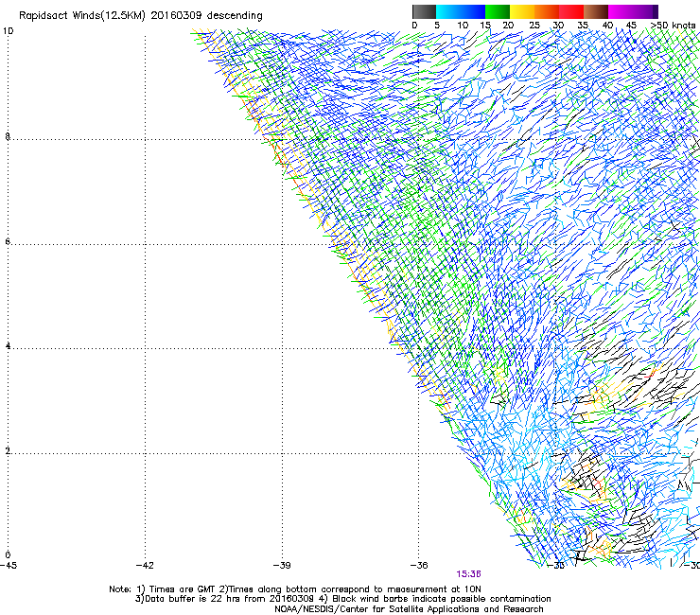Screen dimensions: 700x615
Task: Click the longitude label '-39' on the x-axis
Action: (x=282, y=566)
